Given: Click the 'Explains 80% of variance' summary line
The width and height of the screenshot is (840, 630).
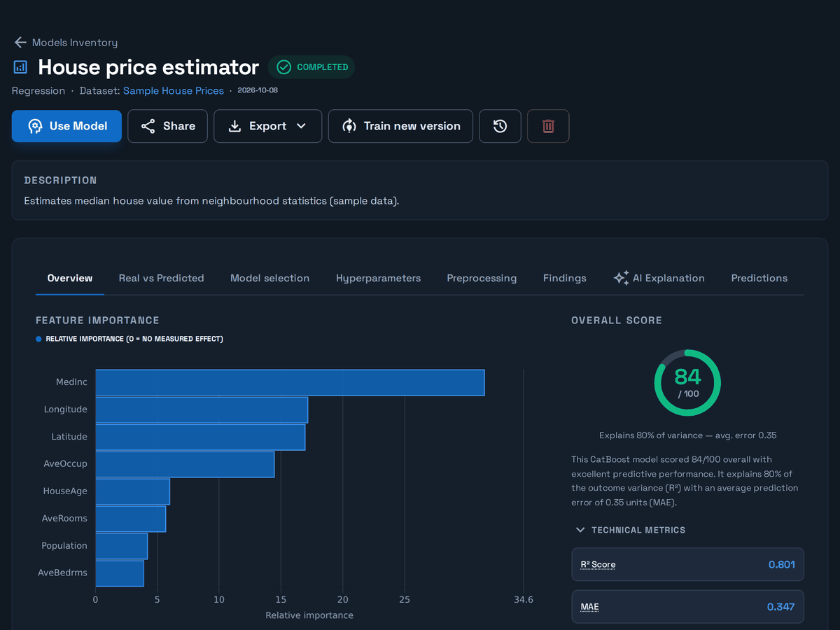Looking at the screenshot, I should click(x=687, y=435).
